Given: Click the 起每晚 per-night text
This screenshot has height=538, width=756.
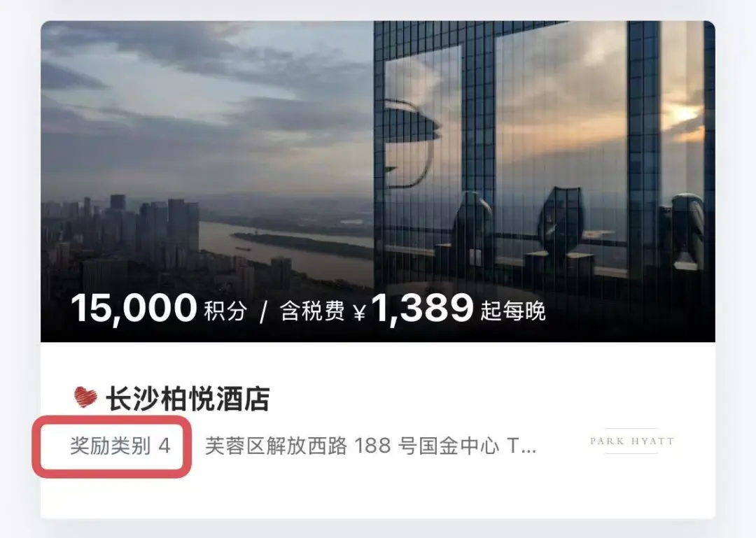Looking at the screenshot, I should click(513, 311).
